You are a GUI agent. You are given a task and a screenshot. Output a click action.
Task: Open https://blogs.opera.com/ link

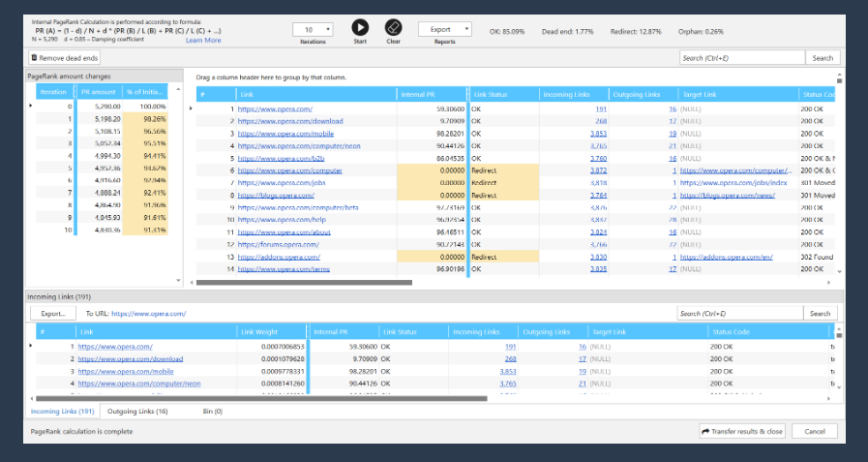[x=276, y=195]
